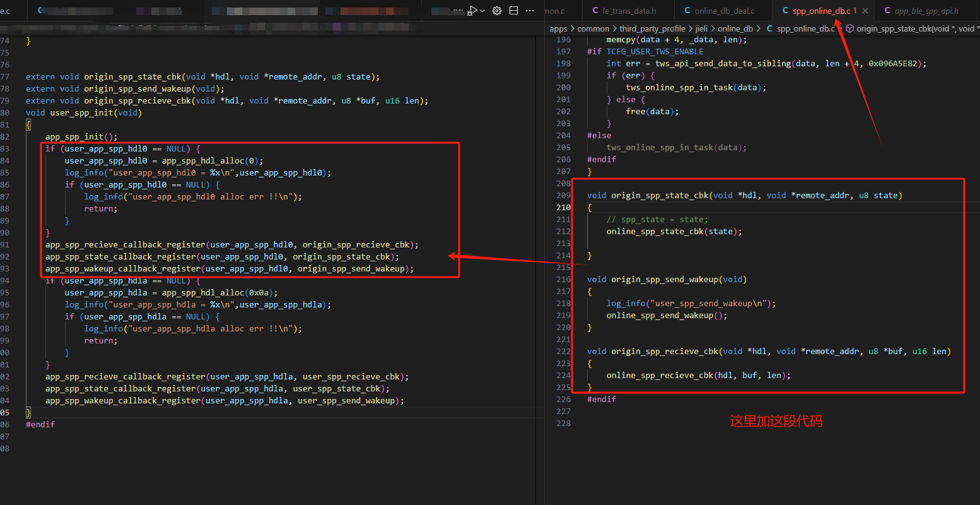Click the 'common' breadcrumb segment
The width and height of the screenshot is (980, 505).
593,28
